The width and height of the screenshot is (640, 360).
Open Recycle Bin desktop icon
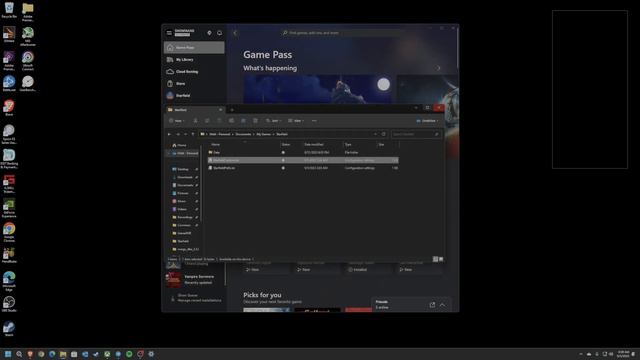9,10
